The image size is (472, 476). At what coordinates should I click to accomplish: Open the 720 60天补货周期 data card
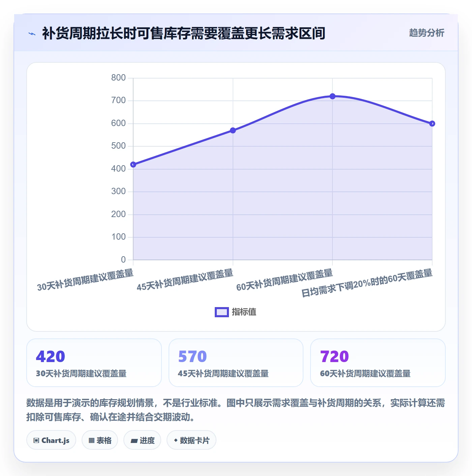[378, 363]
